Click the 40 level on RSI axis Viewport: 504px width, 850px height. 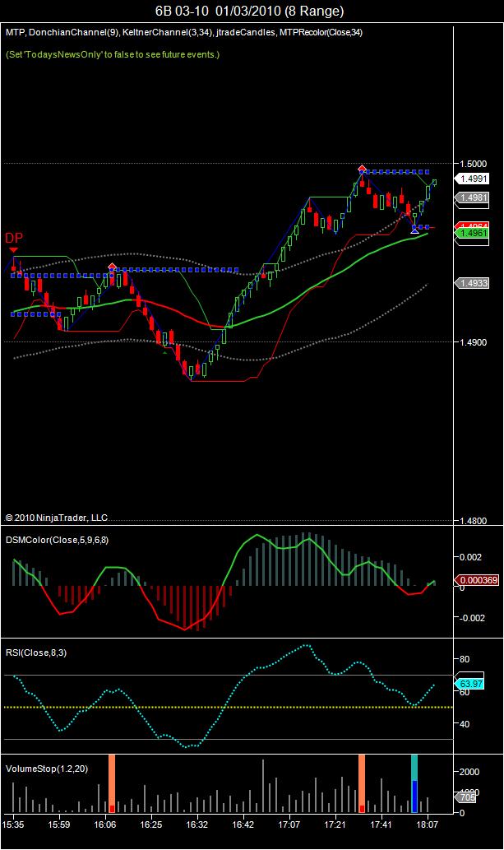click(465, 723)
